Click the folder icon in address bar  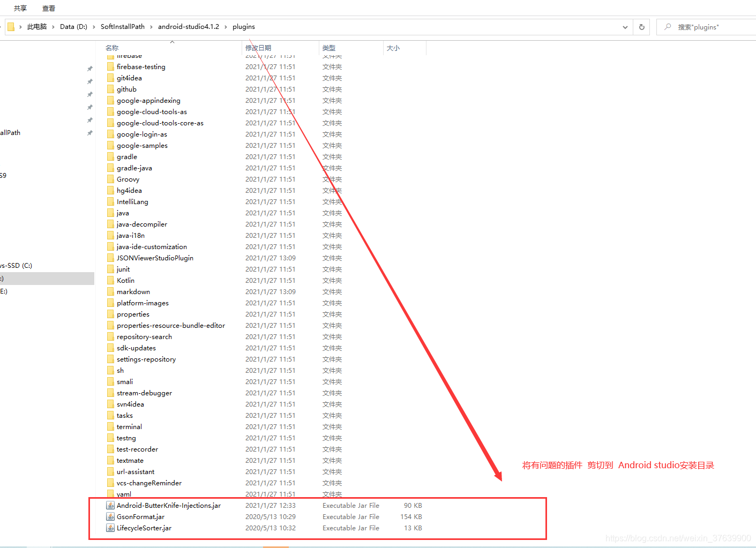click(11, 27)
